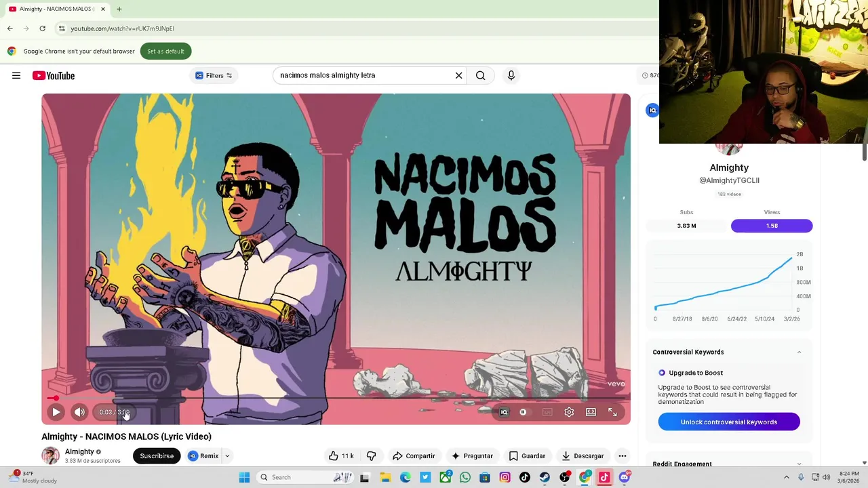Screen dimensions: 868x488
Task: Open Discord from the taskbar
Action: pyautogui.click(x=624, y=477)
